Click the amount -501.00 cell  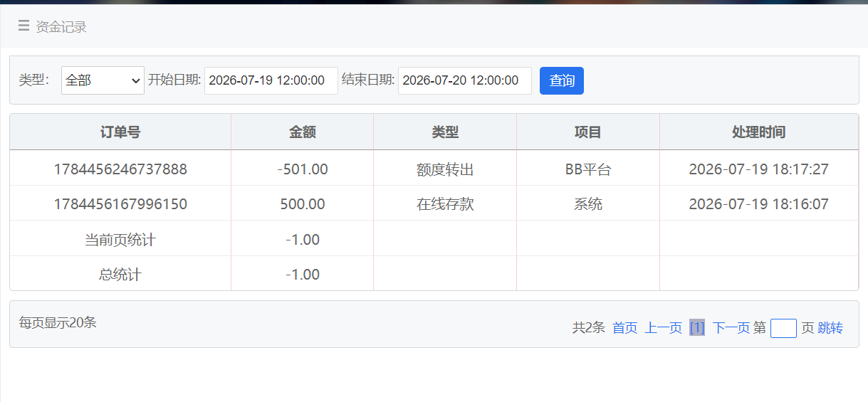[303, 169]
